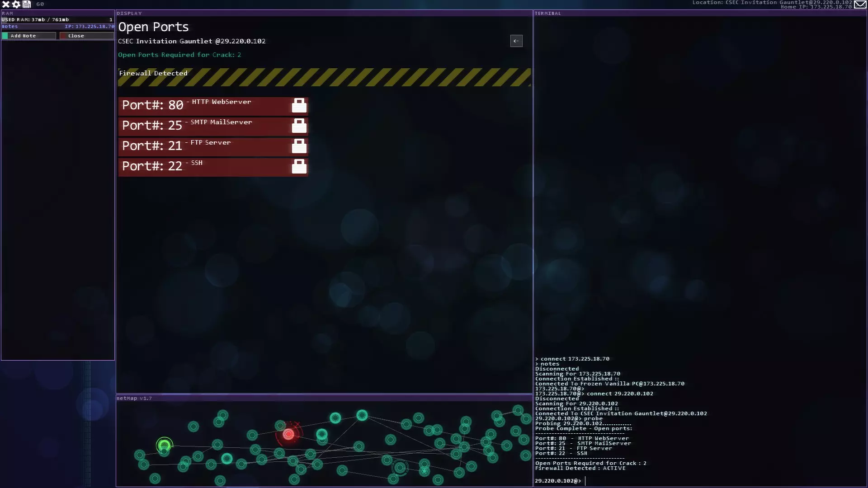
Task: Open the mail envelope icon
Action: tap(860, 5)
